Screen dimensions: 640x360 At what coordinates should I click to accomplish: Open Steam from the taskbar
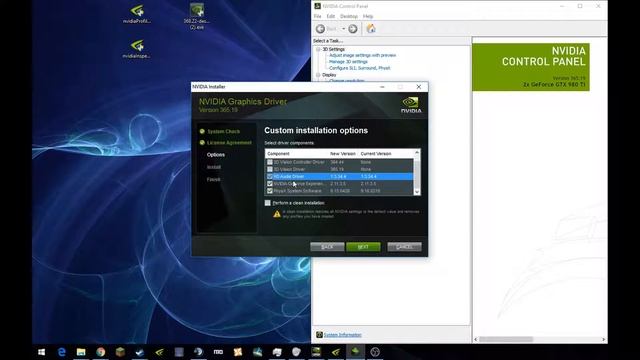click(140, 352)
